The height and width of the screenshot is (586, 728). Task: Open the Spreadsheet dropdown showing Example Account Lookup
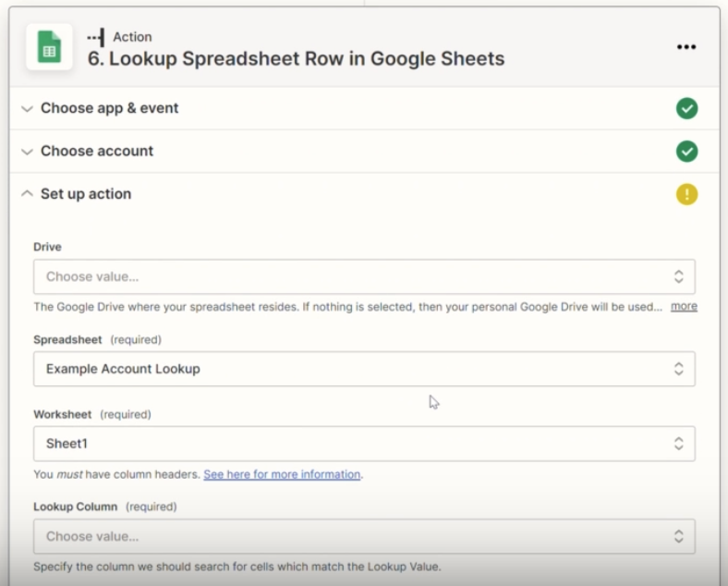pos(364,369)
